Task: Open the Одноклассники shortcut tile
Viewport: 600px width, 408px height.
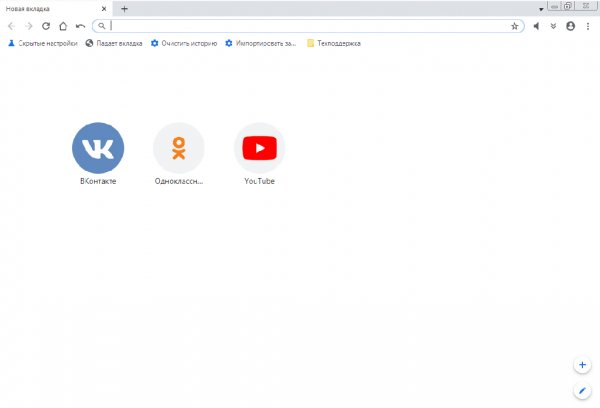Action: coord(179,154)
